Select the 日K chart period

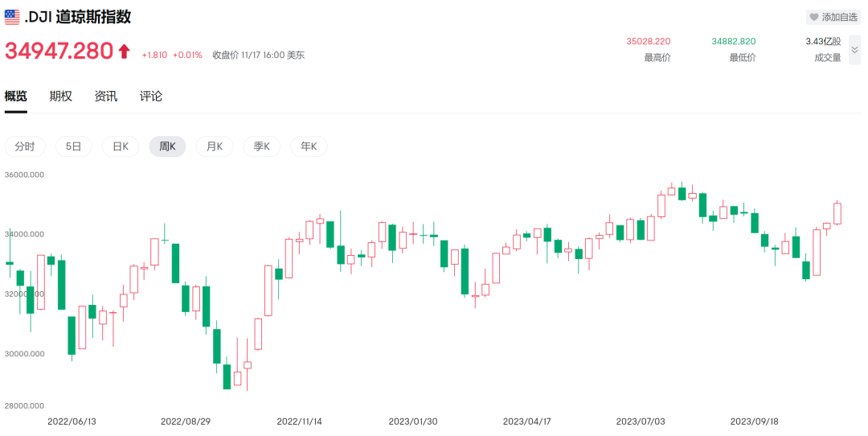pos(121,146)
